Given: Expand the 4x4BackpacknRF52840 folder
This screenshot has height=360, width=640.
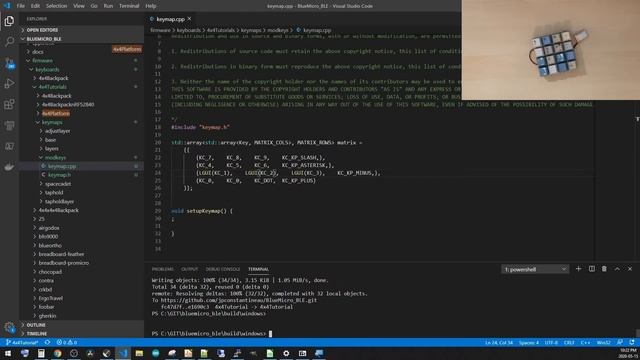Looking at the screenshot, I should 68,104.
